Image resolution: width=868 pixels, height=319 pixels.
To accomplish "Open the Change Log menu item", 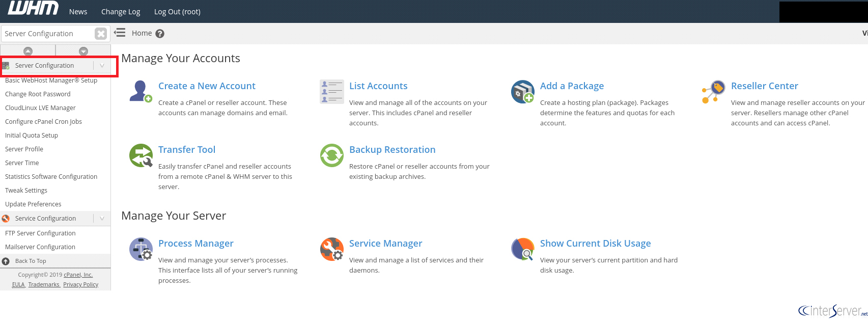I will pos(121,12).
